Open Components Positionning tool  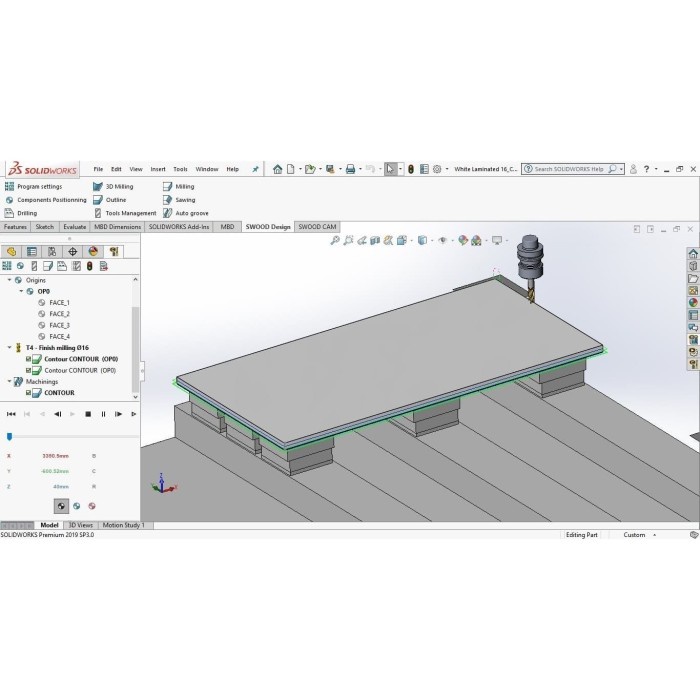[9, 200]
